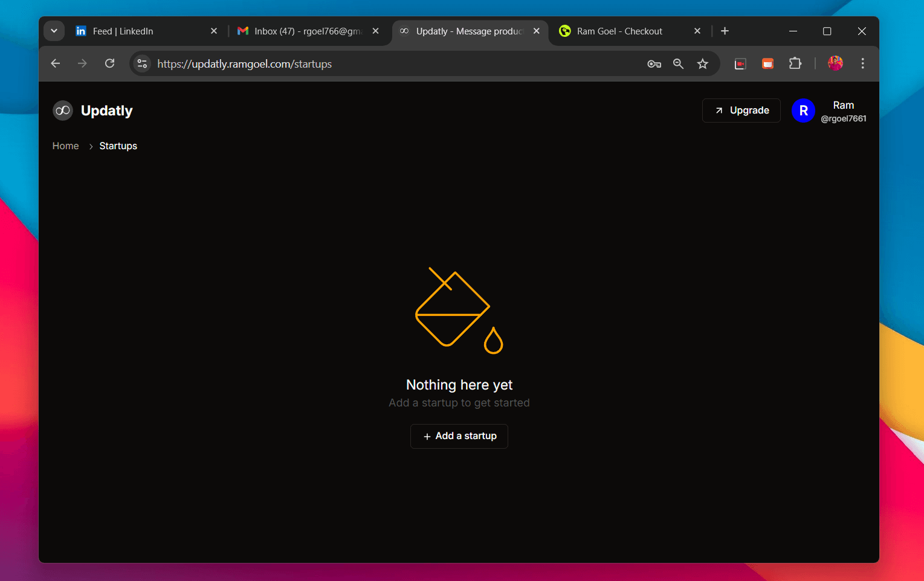Reload the current page

(x=110, y=63)
